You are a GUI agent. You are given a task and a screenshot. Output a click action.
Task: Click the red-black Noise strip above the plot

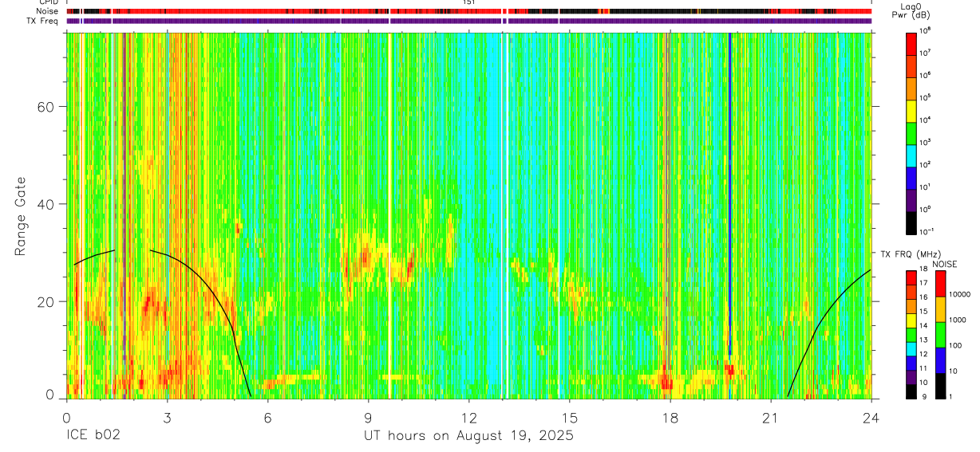(x=468, y=11)
